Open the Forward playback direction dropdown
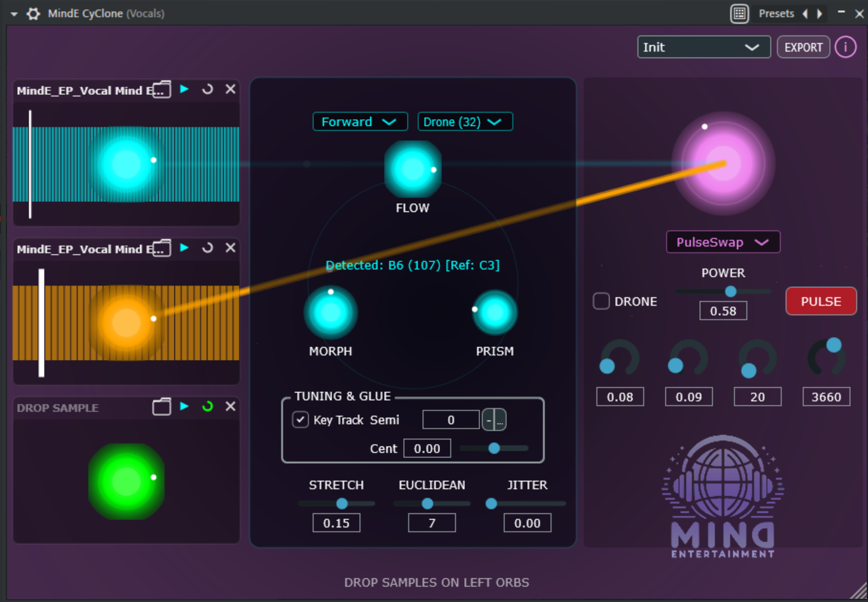Screen dimensions: 868x602 [x=359, y=122]
